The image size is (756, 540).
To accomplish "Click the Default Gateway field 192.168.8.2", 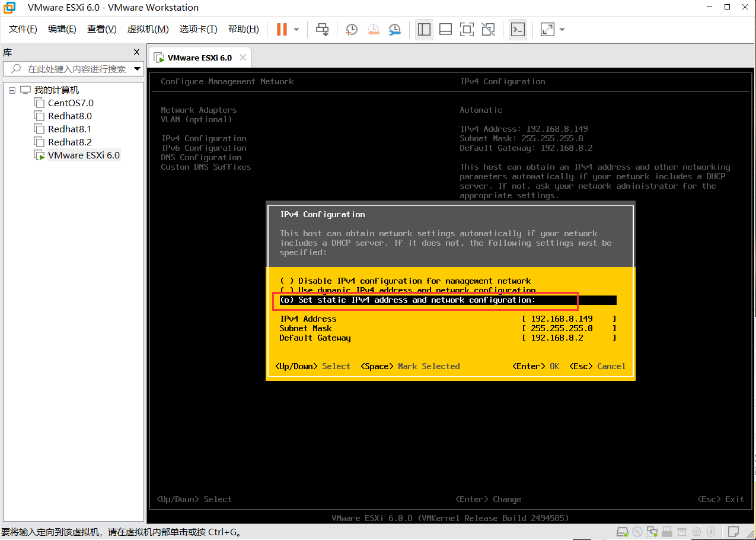I will (569, 338).
